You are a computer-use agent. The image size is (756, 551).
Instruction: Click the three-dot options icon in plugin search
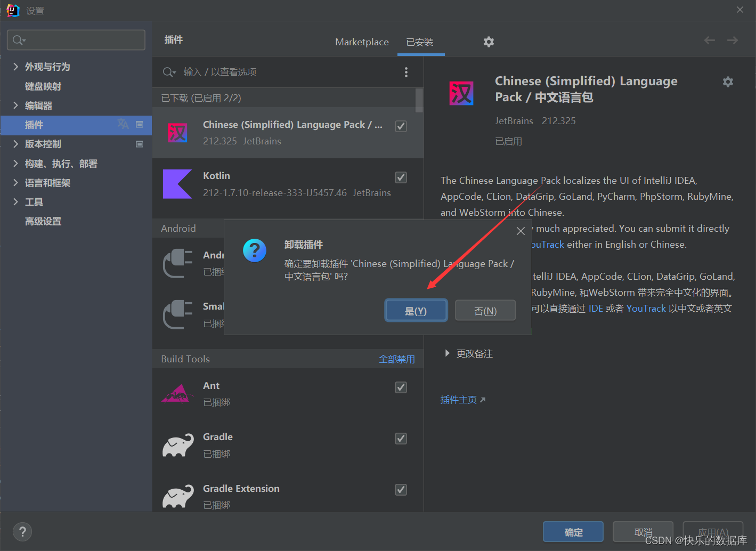pos(406,72)
